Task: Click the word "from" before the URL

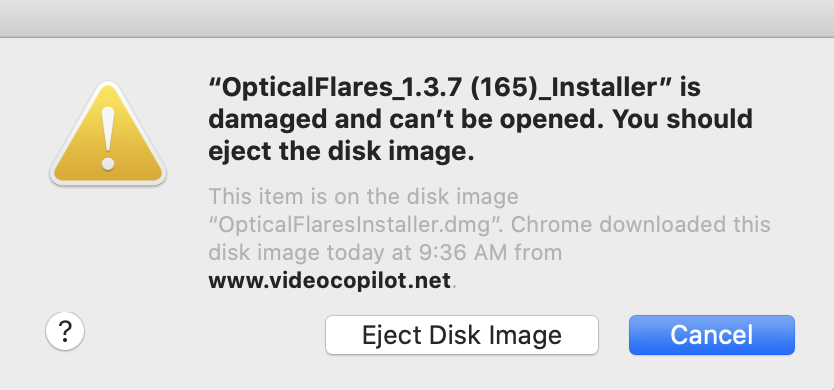Action: (538, 252)
